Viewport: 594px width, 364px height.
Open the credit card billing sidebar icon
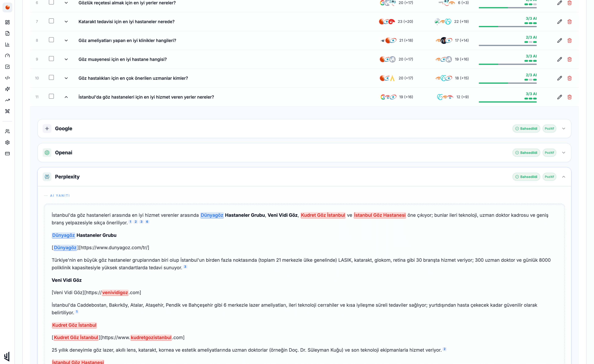pyautogui.click(x=7, y=154)
